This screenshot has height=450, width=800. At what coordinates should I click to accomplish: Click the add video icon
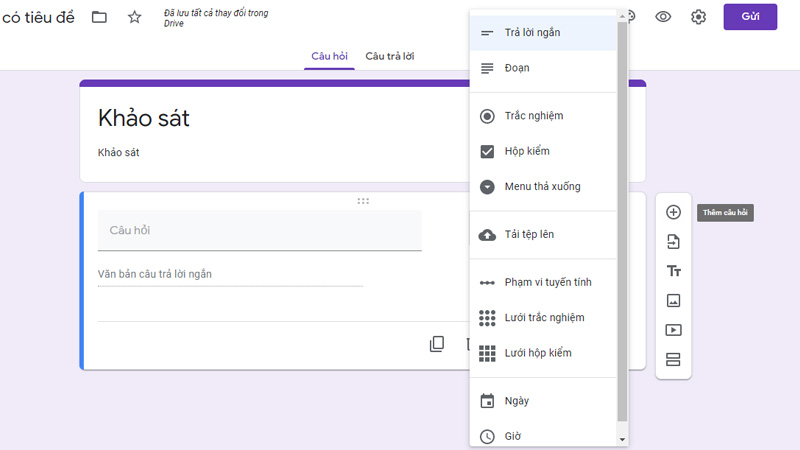click(673, 330)
